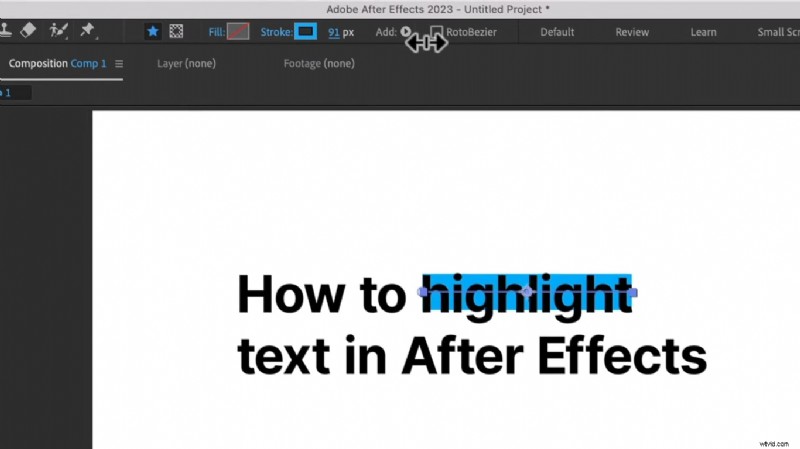Switch to the Small Screen workspace

(778, 32)
